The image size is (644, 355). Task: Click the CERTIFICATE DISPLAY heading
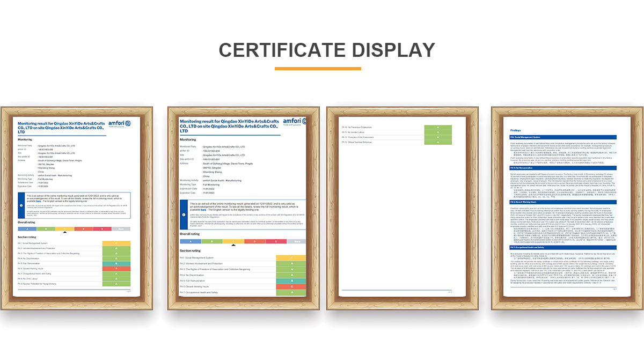pyautogui.click(x=327, y=50)
